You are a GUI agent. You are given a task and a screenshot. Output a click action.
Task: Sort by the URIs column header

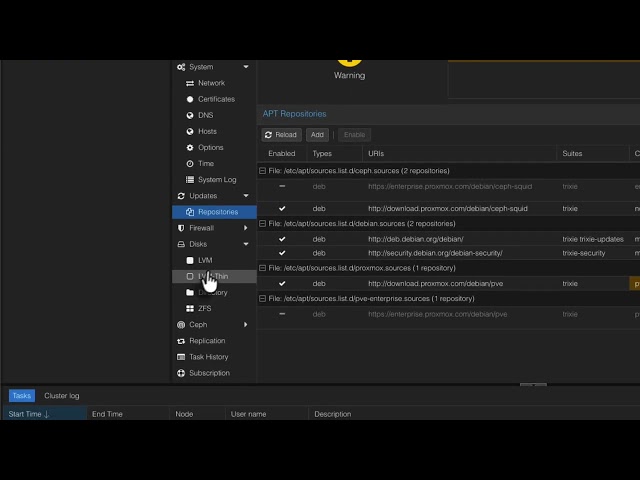click(460, 154)
